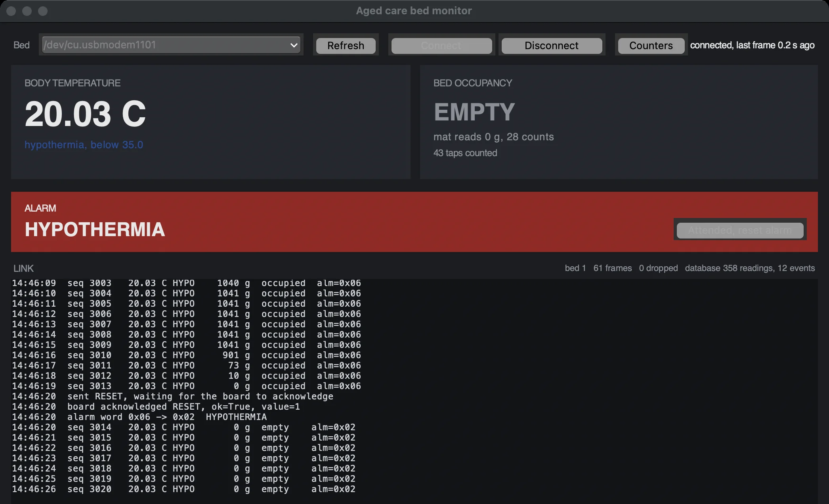Click the log row seq 3013 at 14:46:19
The image size is (829, 504).
coord(186,386)
